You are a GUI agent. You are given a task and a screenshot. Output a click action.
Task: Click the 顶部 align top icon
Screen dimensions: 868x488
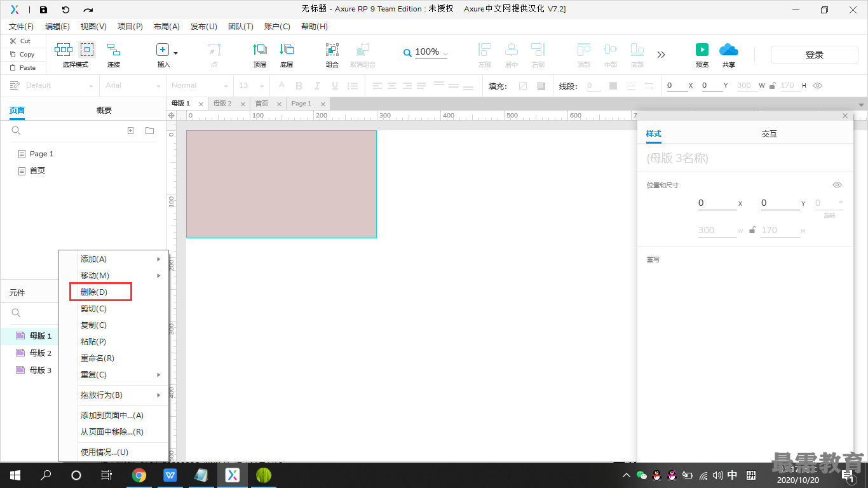(584, 50)
